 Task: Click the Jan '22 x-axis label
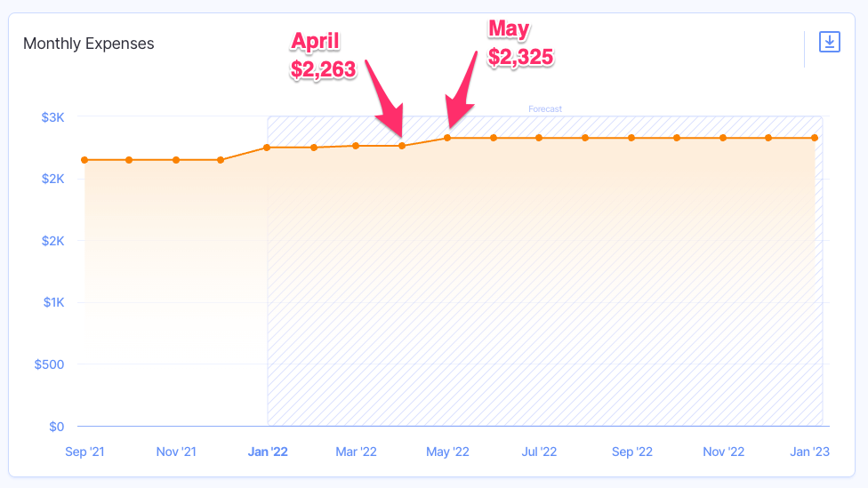click(x=268, y=452)
